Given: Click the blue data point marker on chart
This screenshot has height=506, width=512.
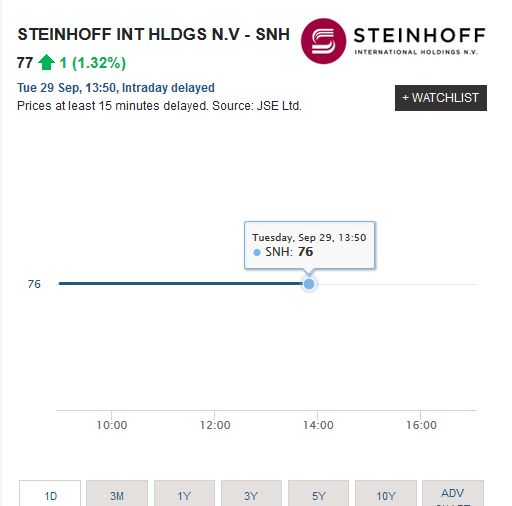Looking at the screenshot, I should pyautogui.click(x=309, y=284).
